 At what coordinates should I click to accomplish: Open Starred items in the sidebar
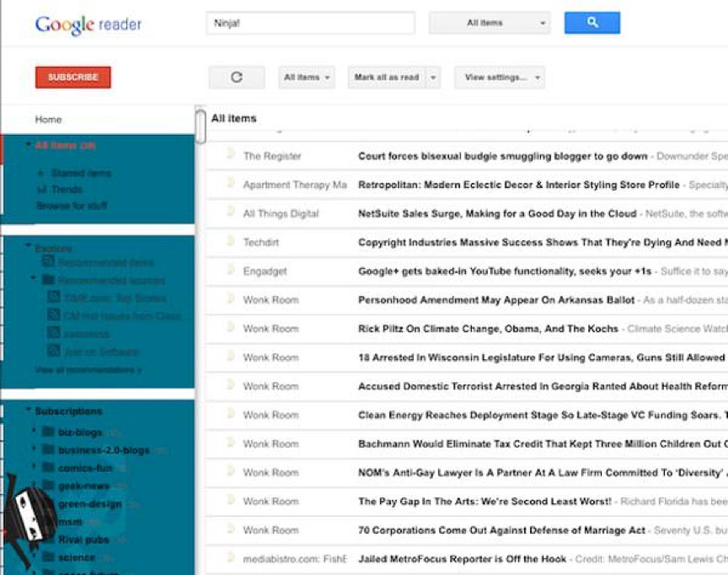tap(81, 173)
